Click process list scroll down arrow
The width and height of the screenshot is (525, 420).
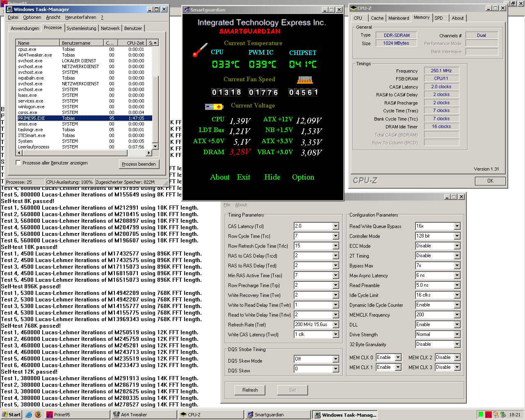155,146
